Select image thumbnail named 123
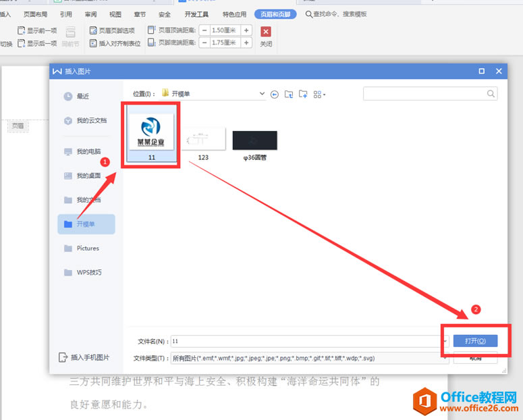Viewport: 523px width, 420px height. pyautogui.click(x=203, y=145)
